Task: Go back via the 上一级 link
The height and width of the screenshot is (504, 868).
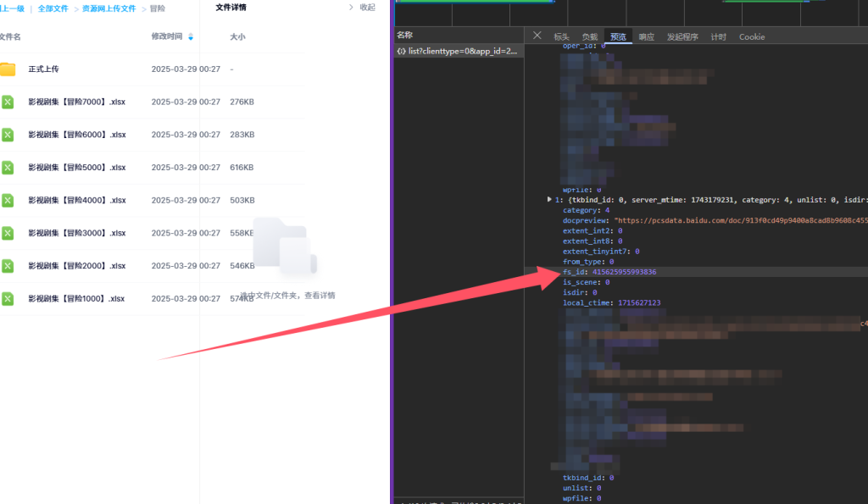Action: (12, 8)
